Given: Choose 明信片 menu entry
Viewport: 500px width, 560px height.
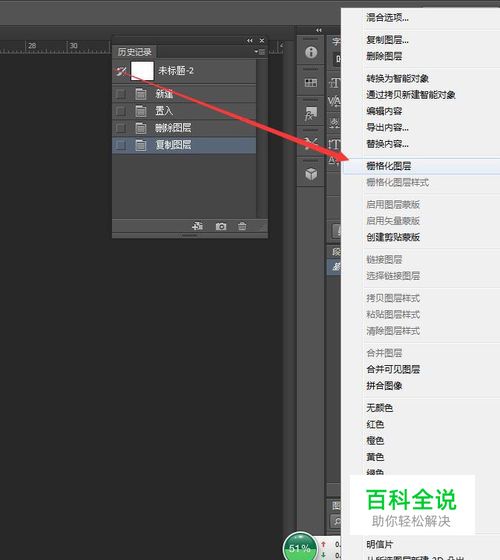Looking at the screenshot, I should [380, 545].
